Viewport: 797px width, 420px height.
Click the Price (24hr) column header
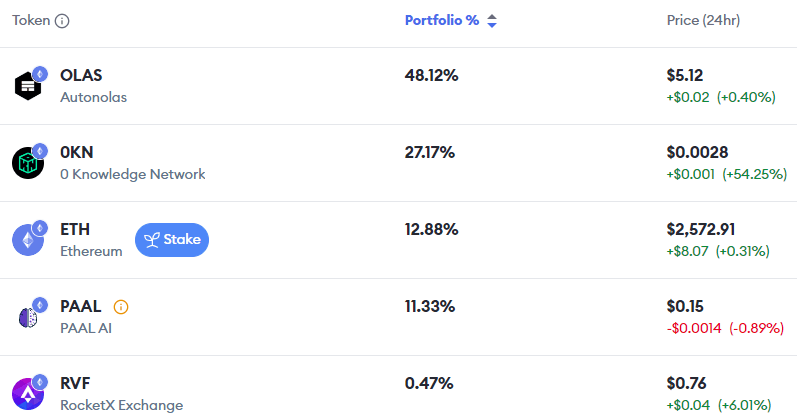click(x=703, y=21)
